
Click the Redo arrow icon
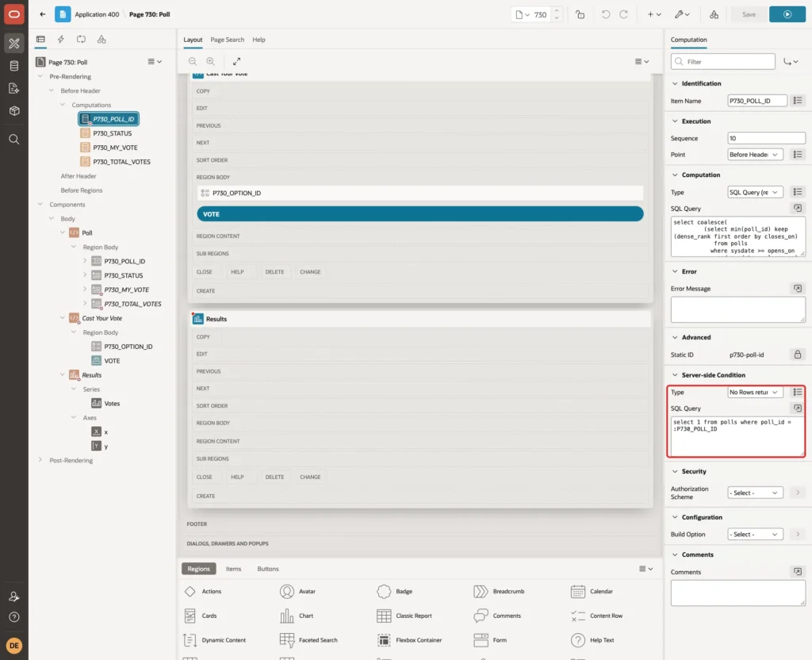tap(623, 14)
